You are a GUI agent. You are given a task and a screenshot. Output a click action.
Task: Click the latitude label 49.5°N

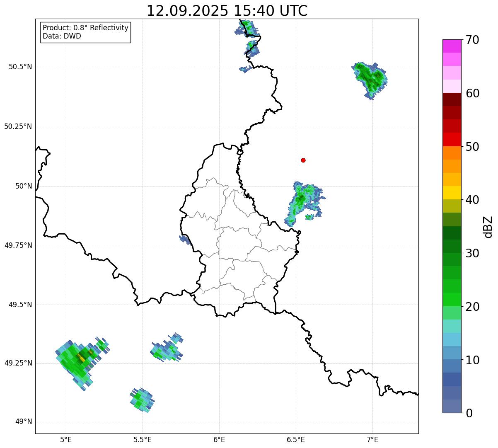[20, 305]
